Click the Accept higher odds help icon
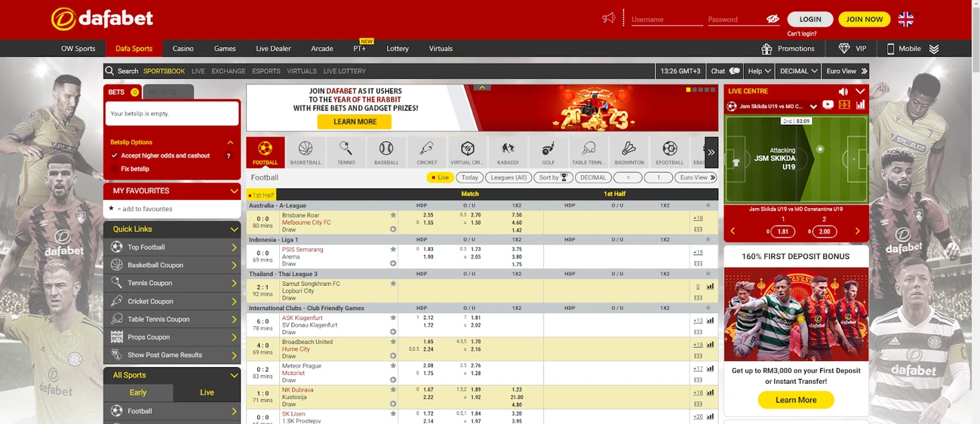Image resolution: width=980 pixels, height=424 pixels. point(229,156)
